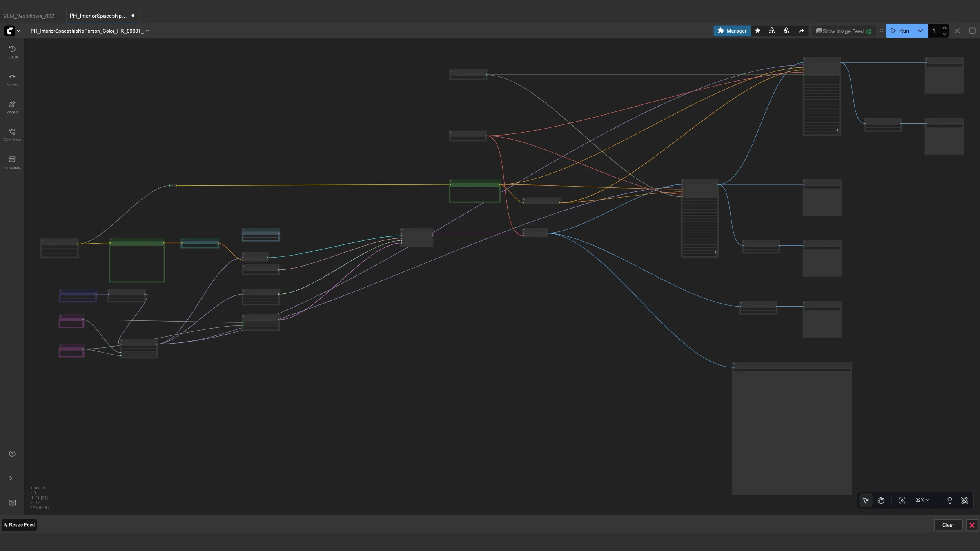The height and width of the screenshot is (551, 980).
Task: Open the 32% zoom level dropdown
Action: (922, 500)
